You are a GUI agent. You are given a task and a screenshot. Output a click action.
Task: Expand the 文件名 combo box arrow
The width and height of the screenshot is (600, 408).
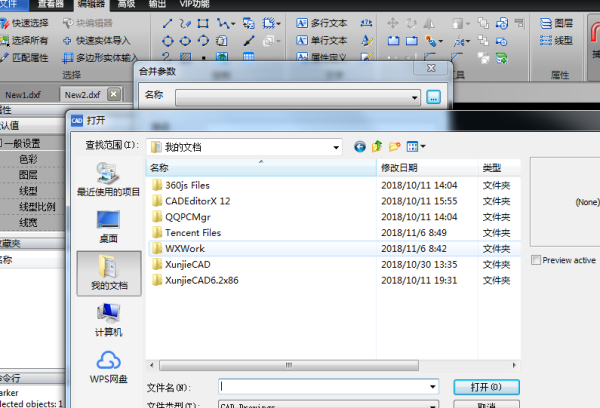pyautogui.click(x=432, y=387)
